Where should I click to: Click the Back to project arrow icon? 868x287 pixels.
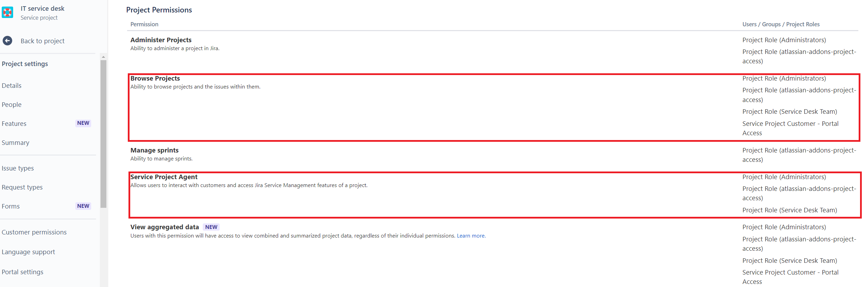pos(7,41)
